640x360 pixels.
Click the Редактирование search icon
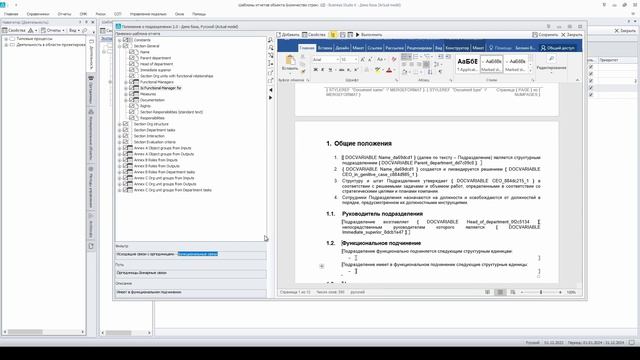pyautogui.click(x=551, y=59)
